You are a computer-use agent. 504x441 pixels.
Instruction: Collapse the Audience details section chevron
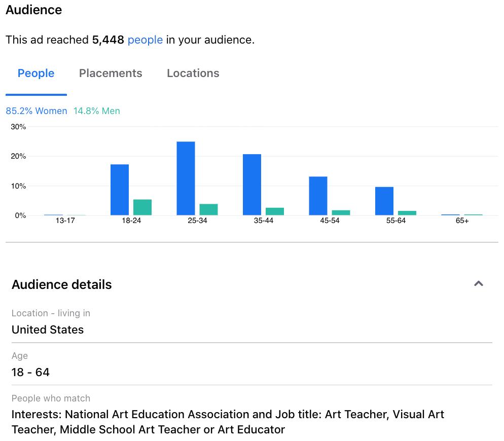(x=478, y=284)
